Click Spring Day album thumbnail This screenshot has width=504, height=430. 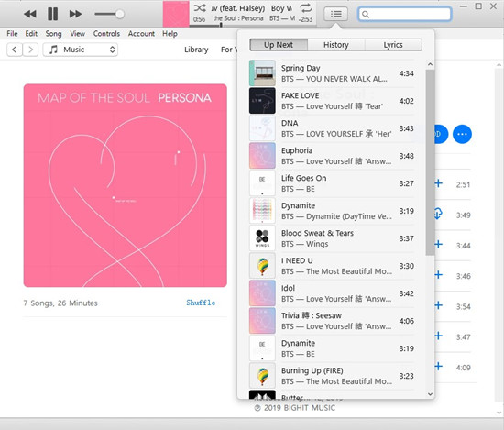click(x=262, y=73)
